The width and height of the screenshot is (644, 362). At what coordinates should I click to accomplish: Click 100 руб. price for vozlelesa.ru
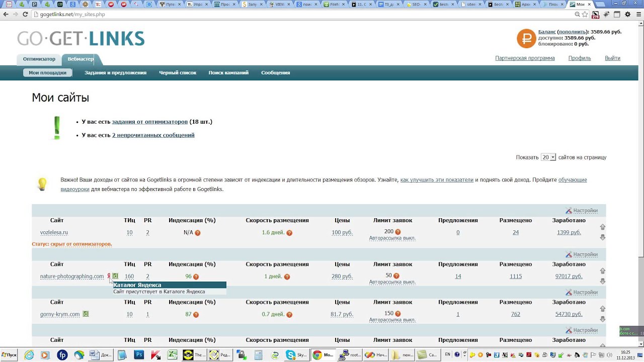pyautogui.click(x=342, y=233)
